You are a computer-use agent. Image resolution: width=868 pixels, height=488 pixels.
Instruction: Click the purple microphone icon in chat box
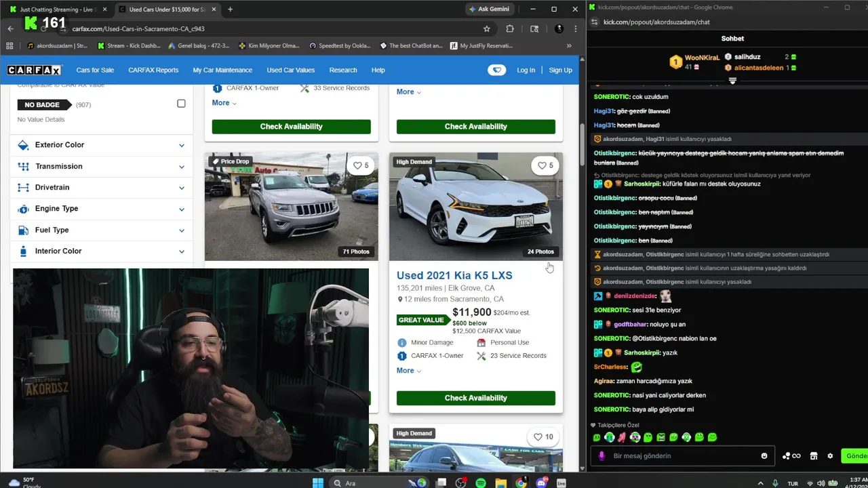point(601,456)
